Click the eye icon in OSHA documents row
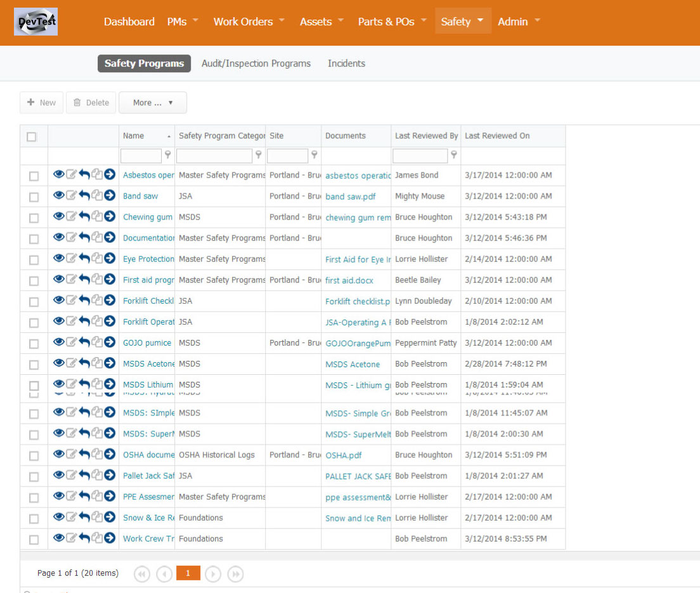The width and height of the screenshot is (700, 593). pos(58,454)
